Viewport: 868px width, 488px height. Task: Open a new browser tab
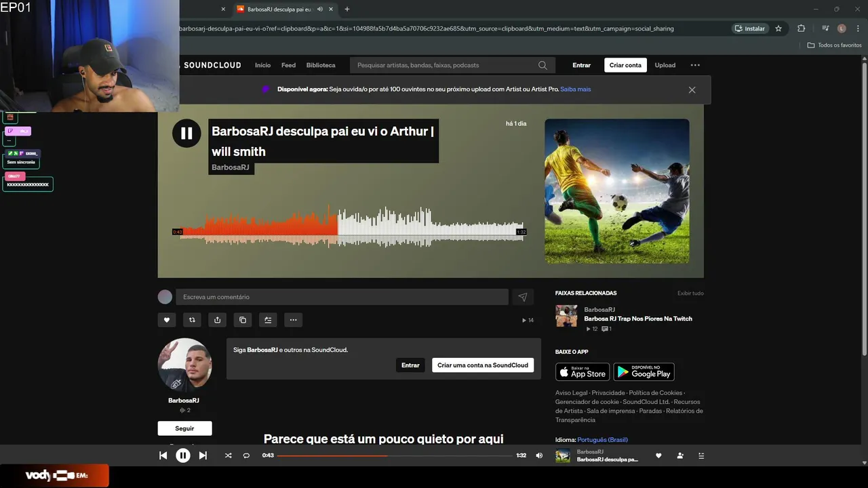coord(347,9)
